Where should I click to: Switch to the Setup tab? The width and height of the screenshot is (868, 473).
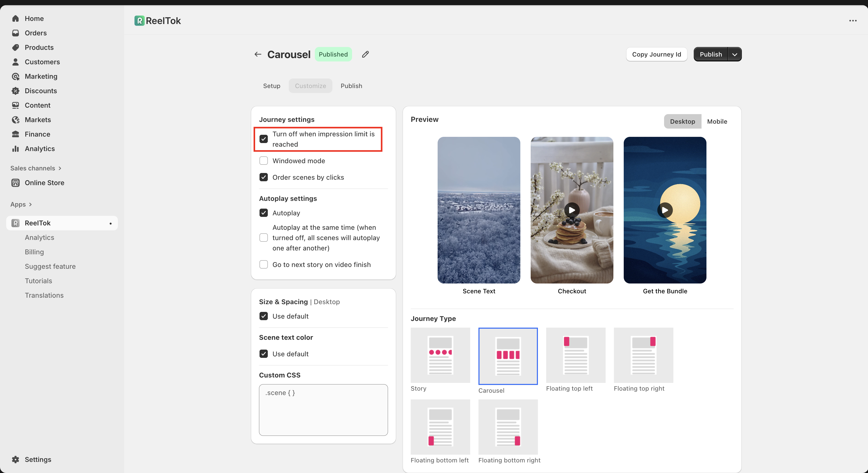click(271, 86)
